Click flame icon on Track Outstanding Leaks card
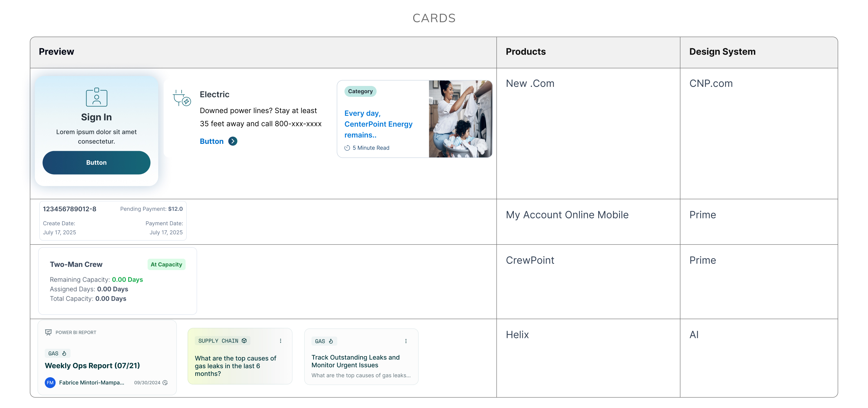The image size is (868, 408). 331,341
